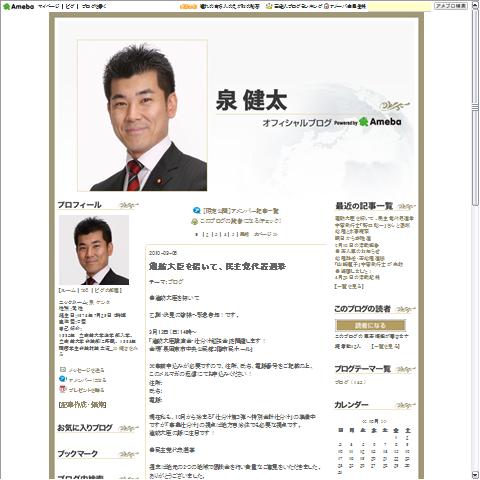Go to the next page with the 次ページ link

(x=266, y=234)
